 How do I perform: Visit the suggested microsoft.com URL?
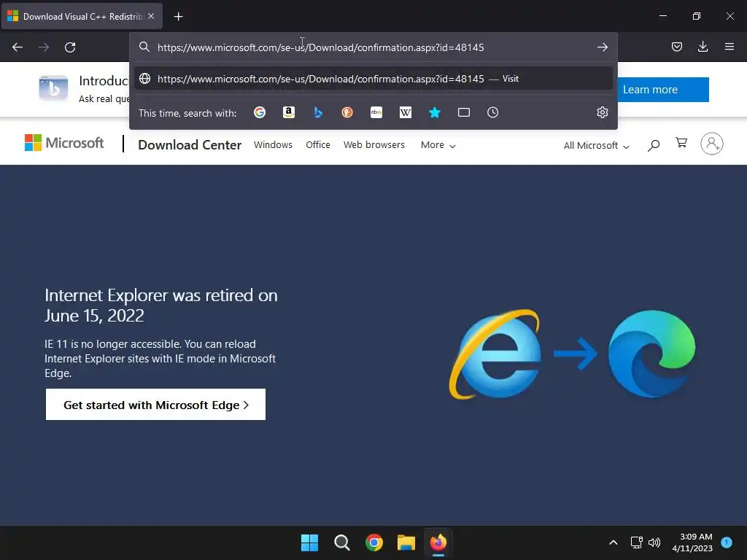373,79
